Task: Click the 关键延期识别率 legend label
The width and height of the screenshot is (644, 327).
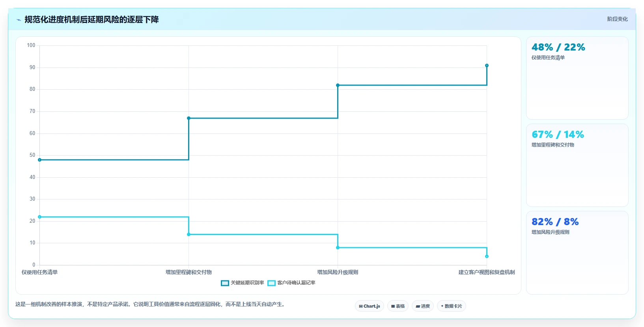Action: pyautogui.click(x=247, y=283)
